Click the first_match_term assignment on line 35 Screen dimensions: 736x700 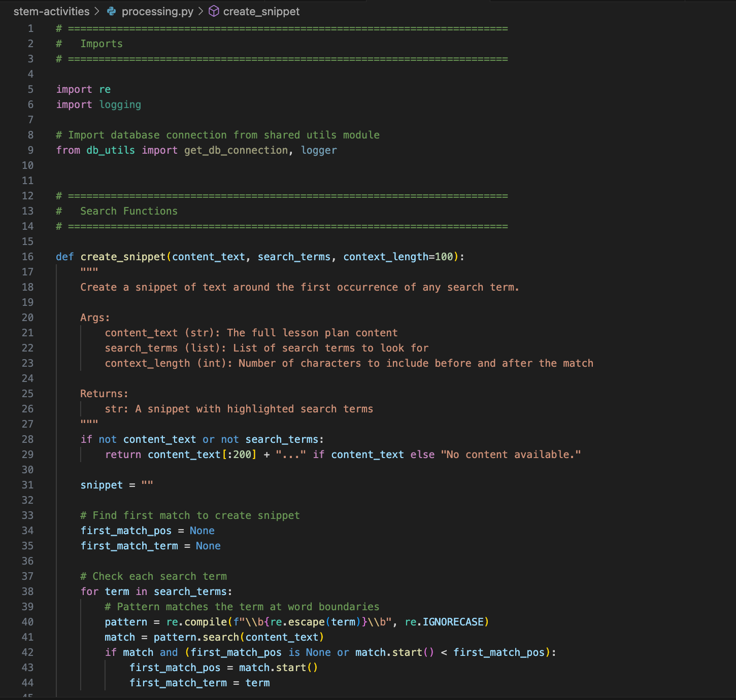pyautogui.click(x=129, y=546)
